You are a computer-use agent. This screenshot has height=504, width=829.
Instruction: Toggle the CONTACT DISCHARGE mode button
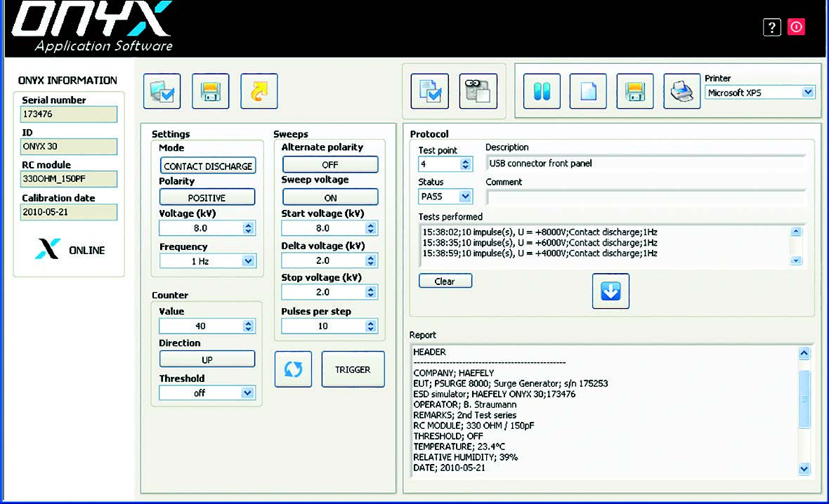click(208, 166)
